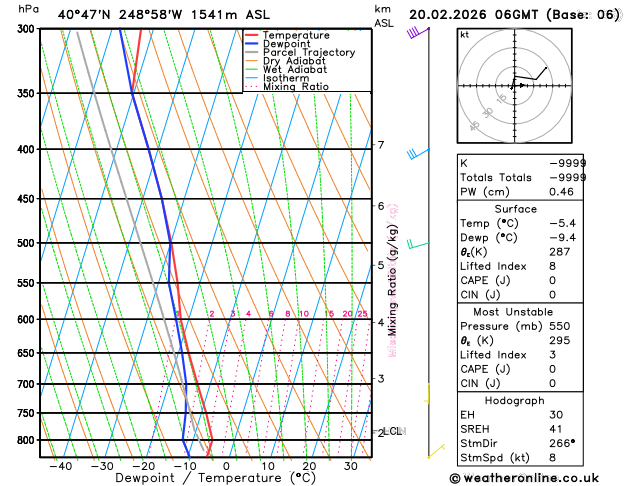Select the Parcel Trajectory legend entry
Image resolution: width=629 pixels, height=486 pixels.
coord(308,52)
